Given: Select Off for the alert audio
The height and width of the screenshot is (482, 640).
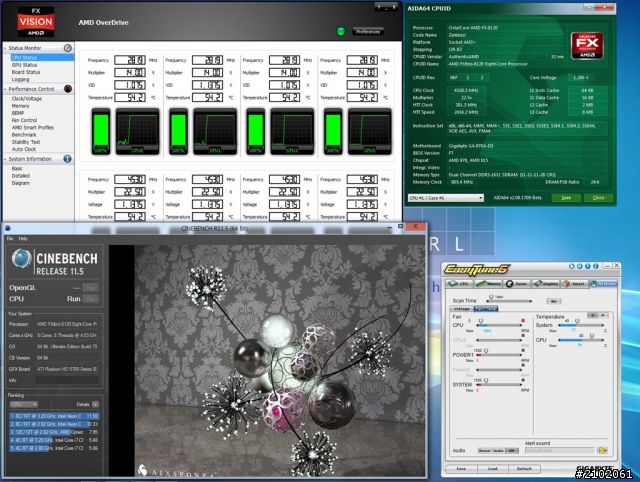Looking at the screenshot, I should point(512,451).
